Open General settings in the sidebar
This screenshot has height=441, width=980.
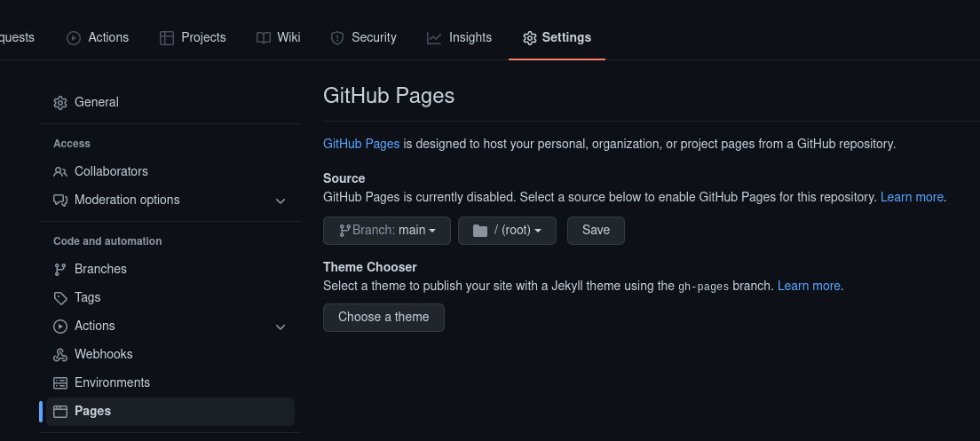tap(170, 102)
